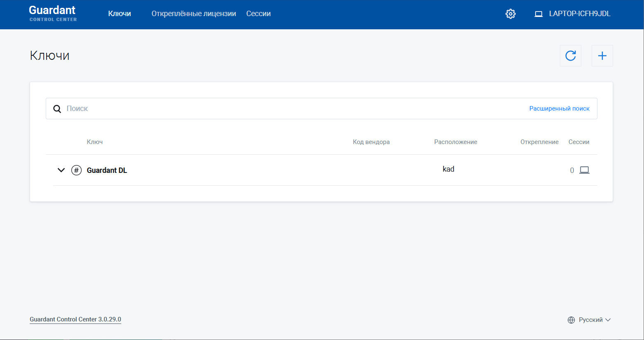Screen dimensions: 644x340
Task: Click the globe language icon
Action: pyautogui.click(x=571, y=320)
